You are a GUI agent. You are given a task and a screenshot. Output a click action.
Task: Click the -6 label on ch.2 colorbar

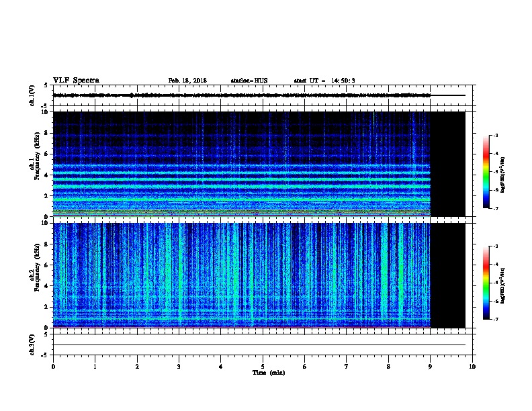(495, 301)
